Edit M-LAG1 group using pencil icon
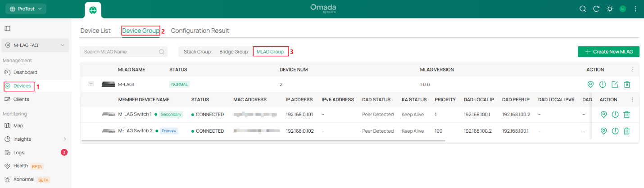 (x=615, y=84)
